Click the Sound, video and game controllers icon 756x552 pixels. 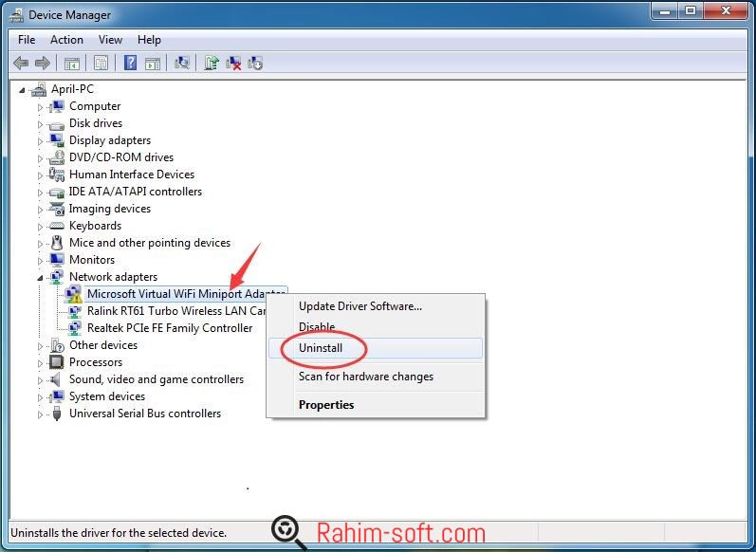pyautogui.click(x=56, y=379)
